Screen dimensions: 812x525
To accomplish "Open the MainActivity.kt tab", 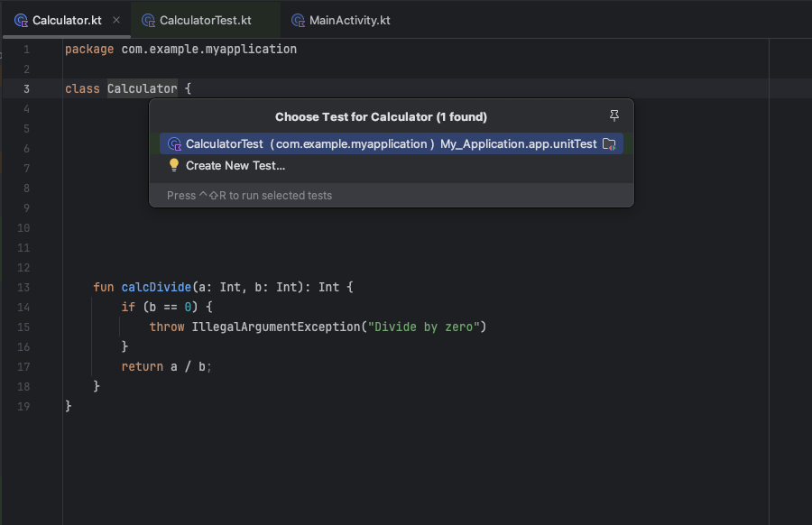I will point(342,20).
